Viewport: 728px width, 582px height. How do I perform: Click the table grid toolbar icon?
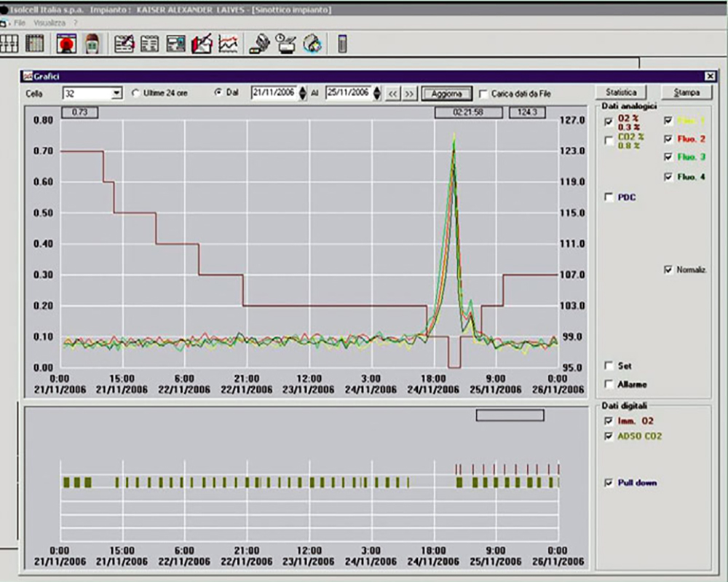[x=35, y=44]
